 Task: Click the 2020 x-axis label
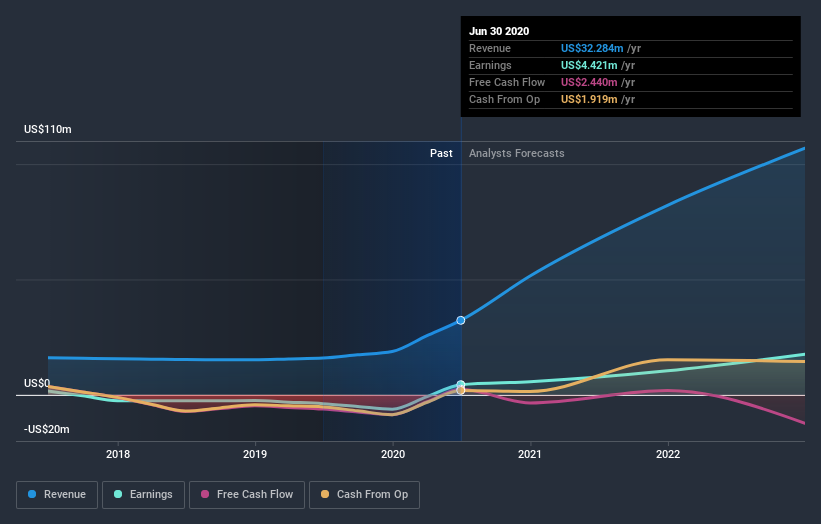pos(393,454)
